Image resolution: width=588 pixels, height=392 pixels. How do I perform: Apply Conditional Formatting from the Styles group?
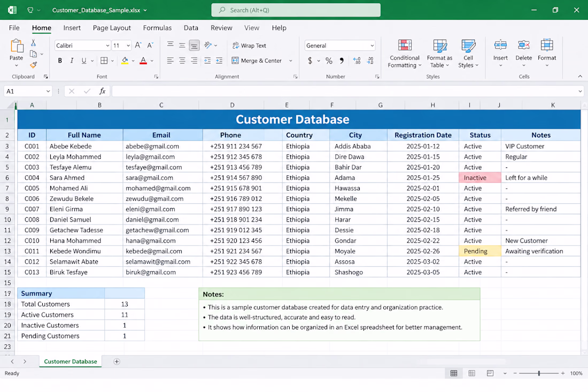[405, 53]
